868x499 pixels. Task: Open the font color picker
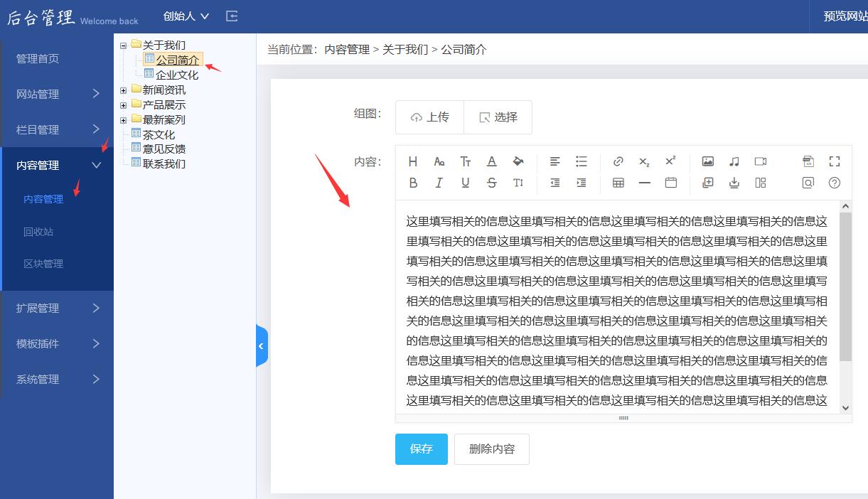pyautogui.click(x=491, y=161)
